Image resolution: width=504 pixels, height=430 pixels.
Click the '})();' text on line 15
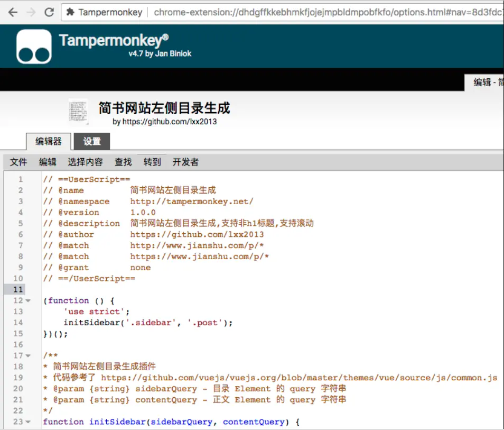coord(55,334)
